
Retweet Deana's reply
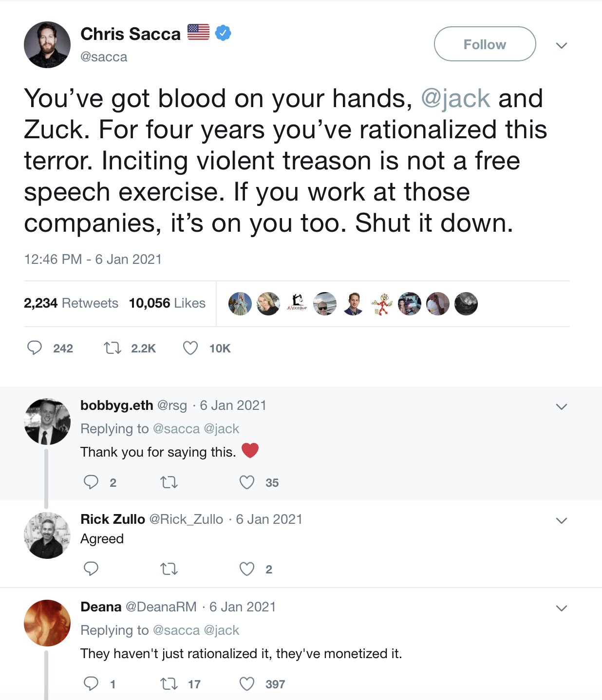[169, 684]
